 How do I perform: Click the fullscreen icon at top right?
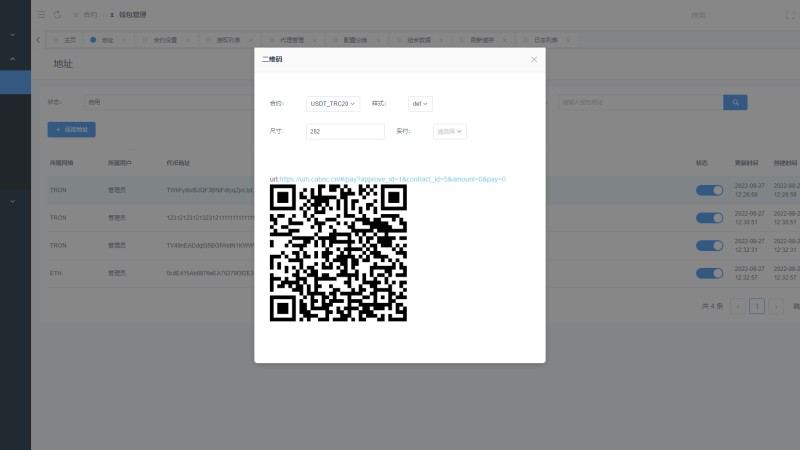tap(790, 15)
